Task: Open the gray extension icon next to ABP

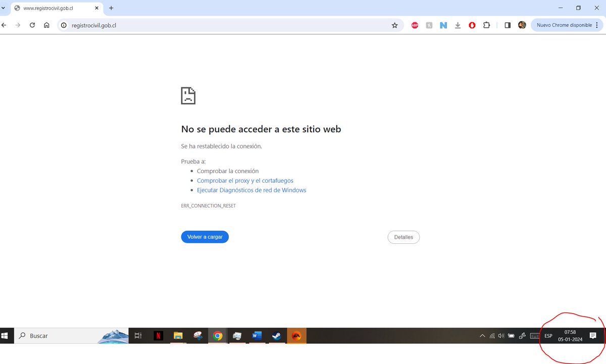Action: 429,25
